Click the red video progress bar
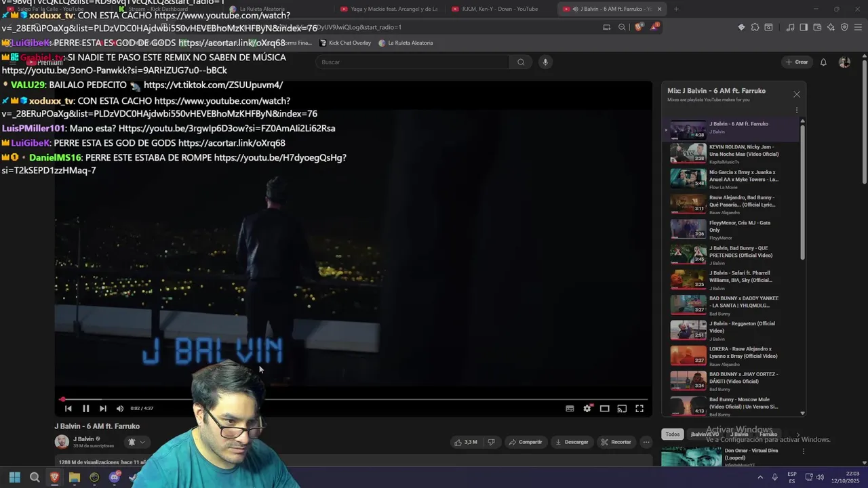 (353, 399)
